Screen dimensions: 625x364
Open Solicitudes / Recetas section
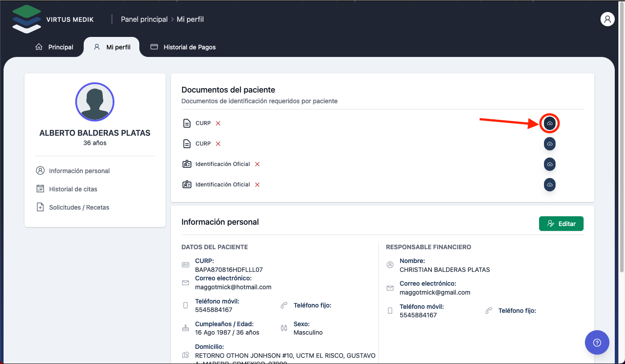[79, 207]
